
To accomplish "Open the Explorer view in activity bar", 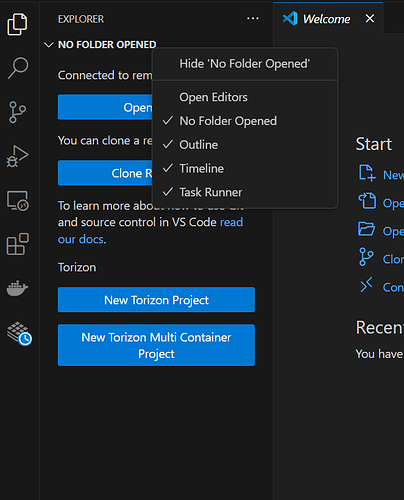I will tap(17, 24).
